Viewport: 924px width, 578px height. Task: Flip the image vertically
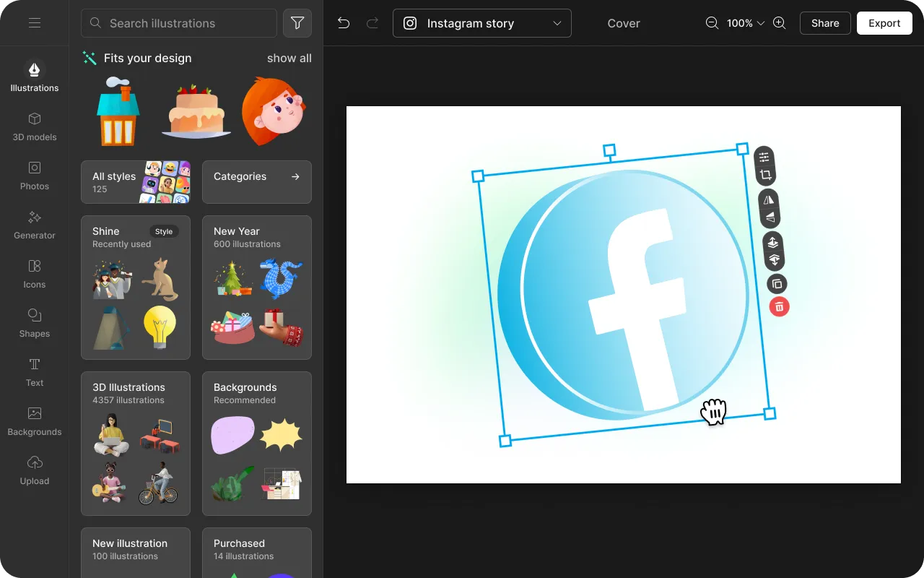770,217
